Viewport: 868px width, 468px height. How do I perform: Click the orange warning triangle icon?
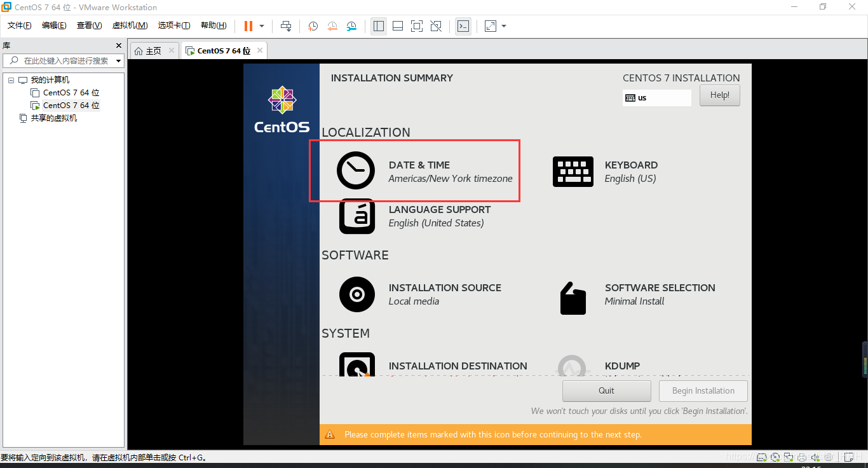pos(330,435)
